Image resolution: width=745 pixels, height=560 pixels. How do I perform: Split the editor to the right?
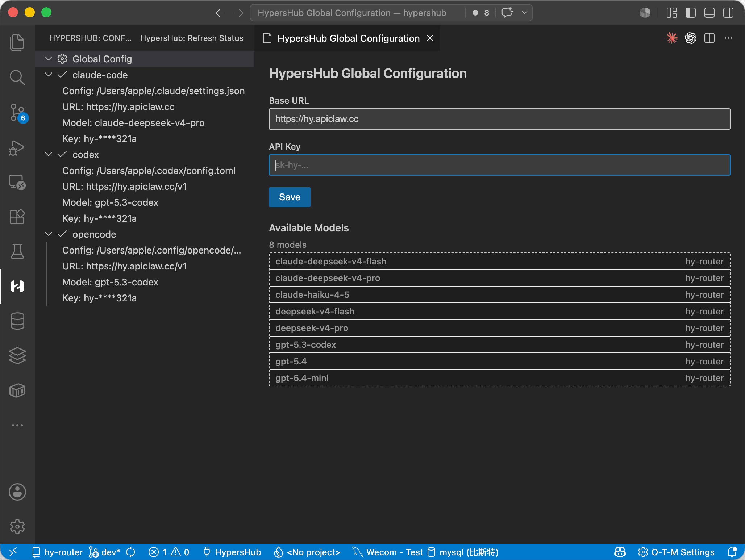pyautogui.click(x=709, y=38)
